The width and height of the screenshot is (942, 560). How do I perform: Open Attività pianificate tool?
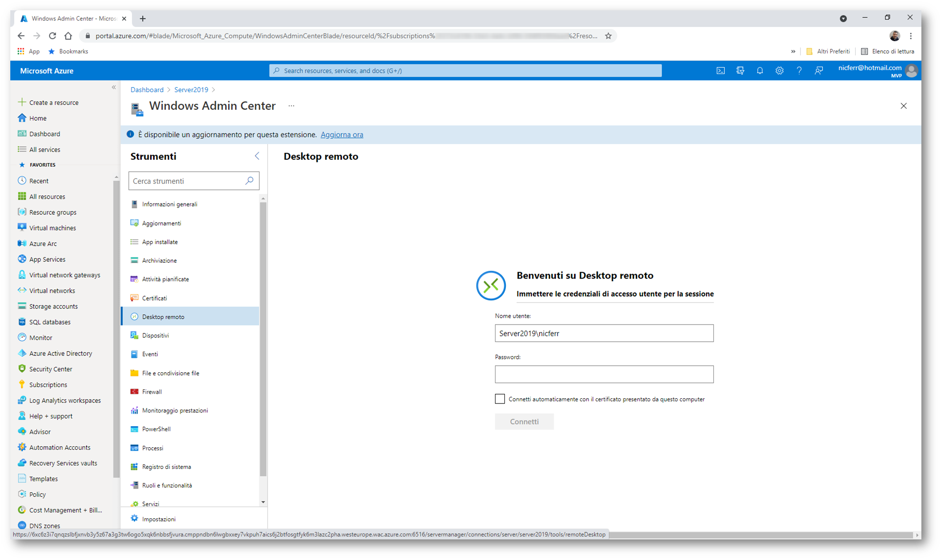tap(190, 279)
